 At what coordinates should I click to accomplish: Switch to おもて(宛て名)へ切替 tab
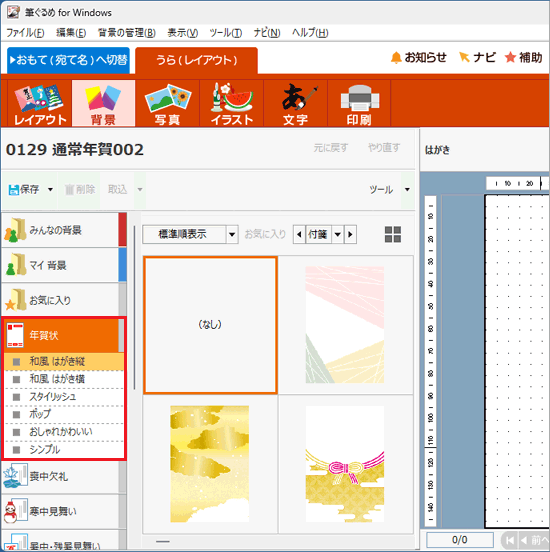69,60
